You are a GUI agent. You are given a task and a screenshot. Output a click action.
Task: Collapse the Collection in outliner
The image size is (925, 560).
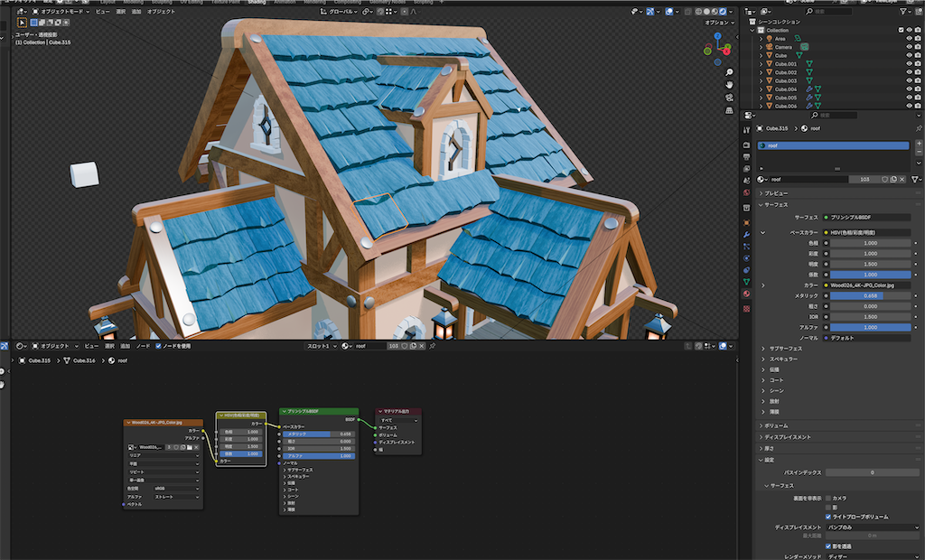coord(752,30)
